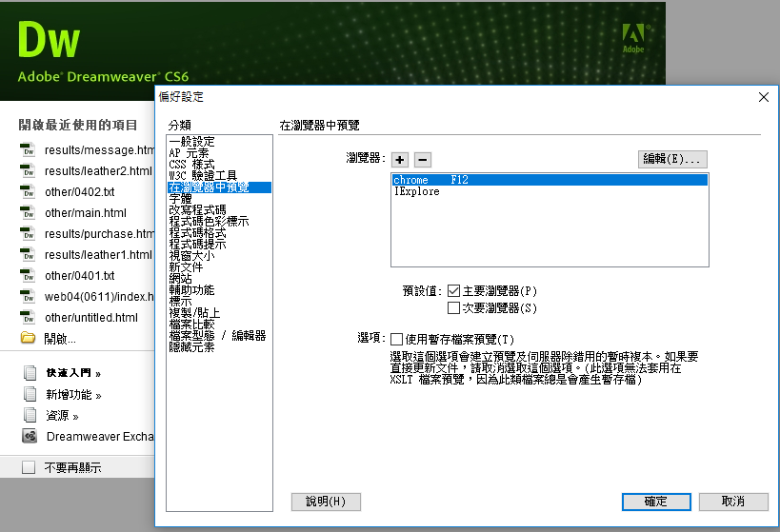Screen dimensions: 780x532
Task: Select IExplore in the browser list
Action: coord(417,191)
